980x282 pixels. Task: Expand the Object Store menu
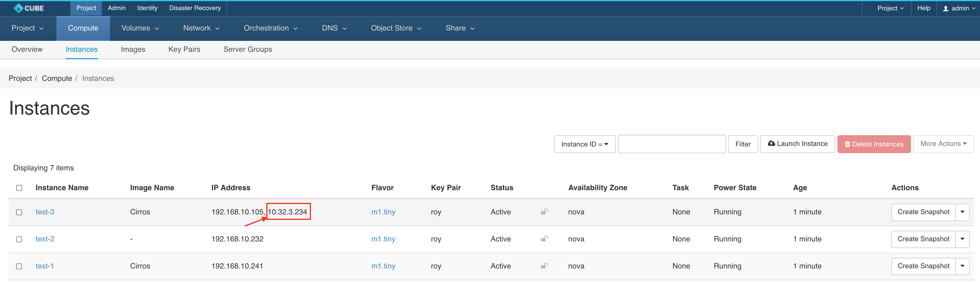point(396,28)
